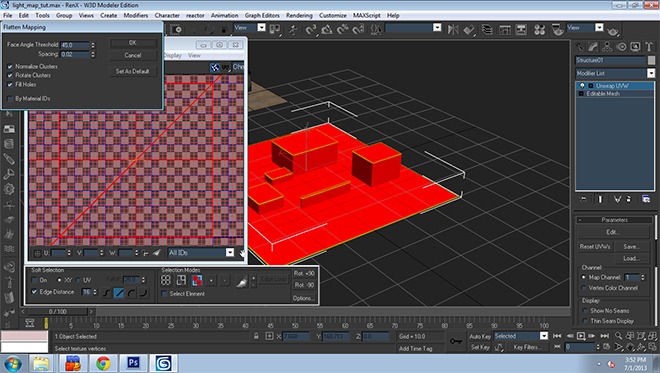Toggle Fill Holes checkbox
The width and height of the screenshot is (660, 373).
(10, 85)
